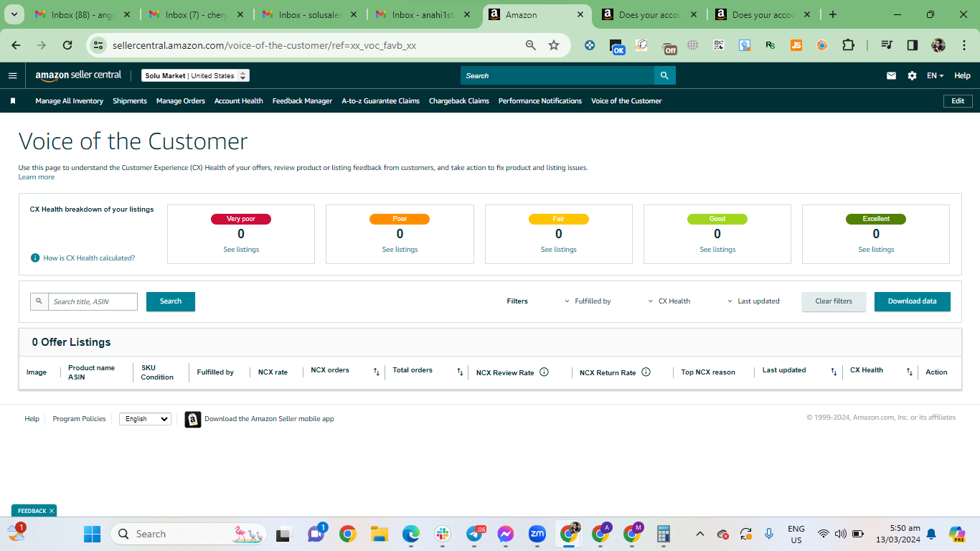Open Zoom from the taskbar
The width and height of the screenshot is (980, 551).
537,534
